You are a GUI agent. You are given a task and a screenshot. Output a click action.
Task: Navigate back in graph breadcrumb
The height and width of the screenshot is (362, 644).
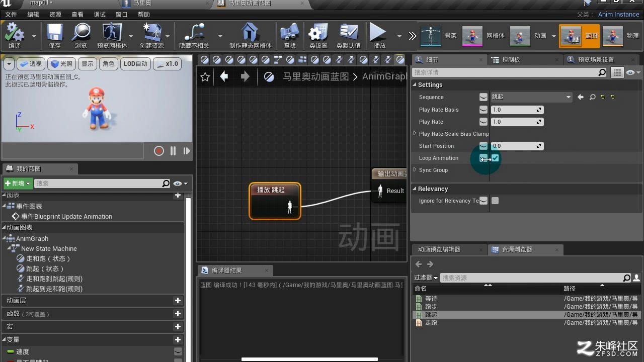click(x=224, y=76)
